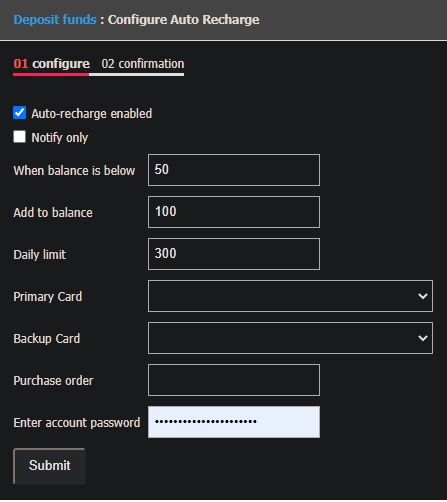Open the Deposit funds link
The width and height of the screenshot is (447, 502).
click(55, 20)
